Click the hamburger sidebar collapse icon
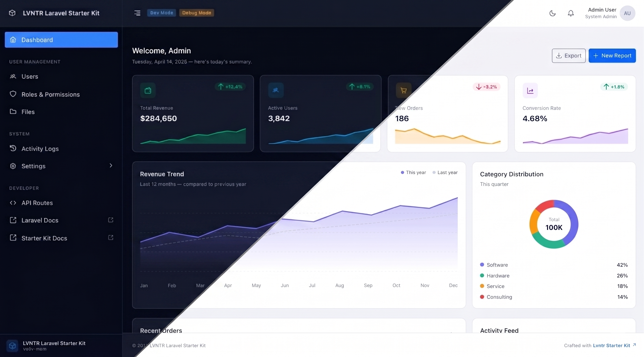 (137, 13)
